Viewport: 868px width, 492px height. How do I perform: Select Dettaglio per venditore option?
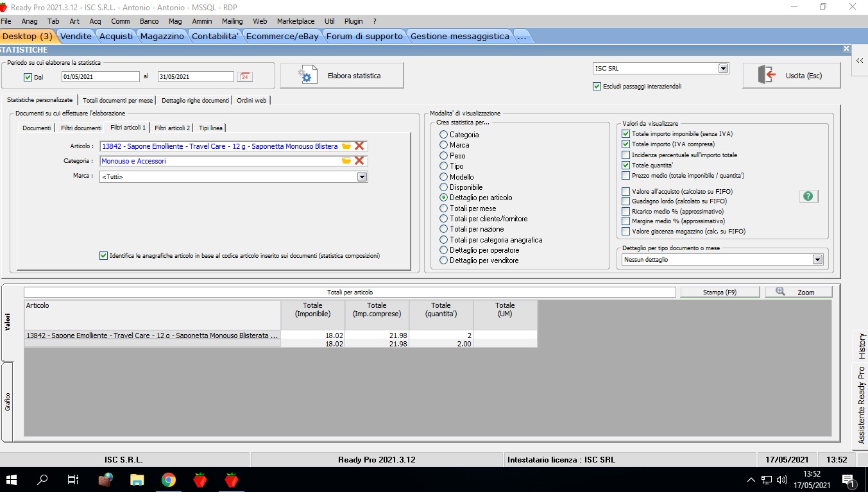coord(443,260)
